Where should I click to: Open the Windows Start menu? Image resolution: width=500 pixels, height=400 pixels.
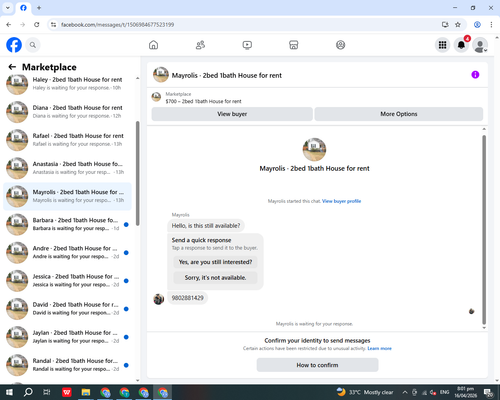(x=9, y=392)
